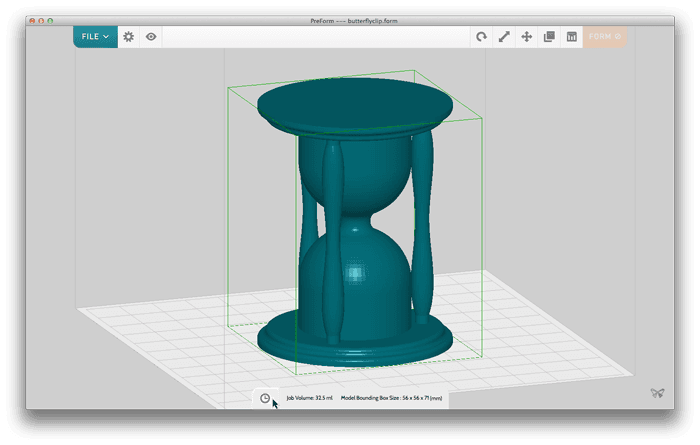Screen dimensions: 700x445
Task: Click the PreForm window title text
Action: click(355, 20)
